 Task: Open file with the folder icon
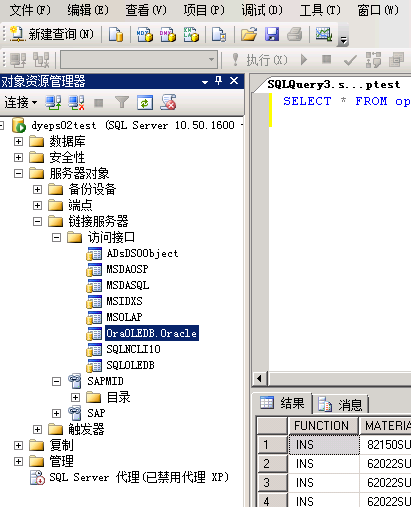[x=249, y=34]
